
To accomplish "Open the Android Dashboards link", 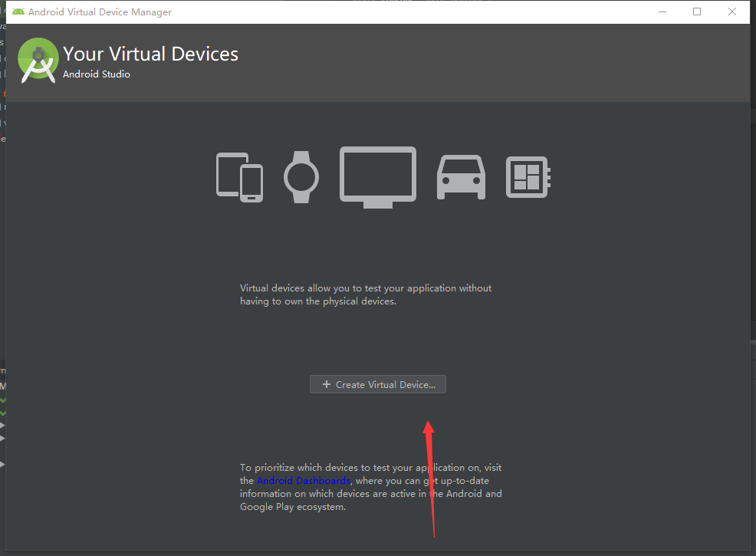I will pyautogui.click(x=304, y=481).
